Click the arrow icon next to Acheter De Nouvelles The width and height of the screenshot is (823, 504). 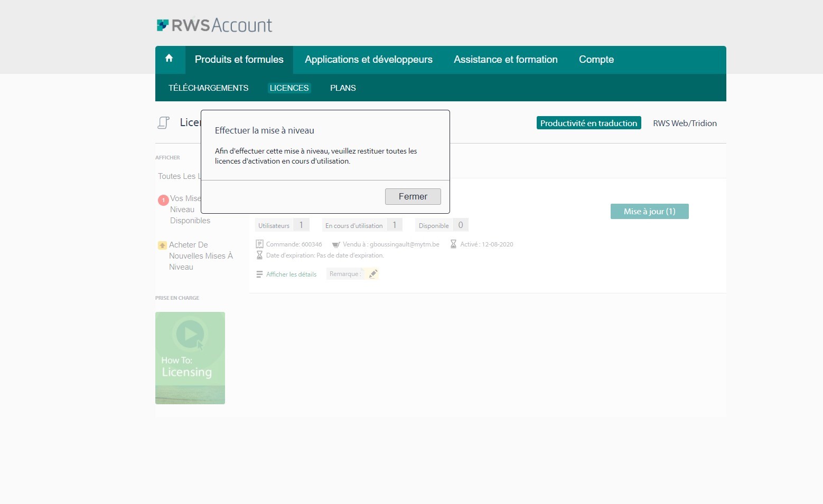(162, 245)
